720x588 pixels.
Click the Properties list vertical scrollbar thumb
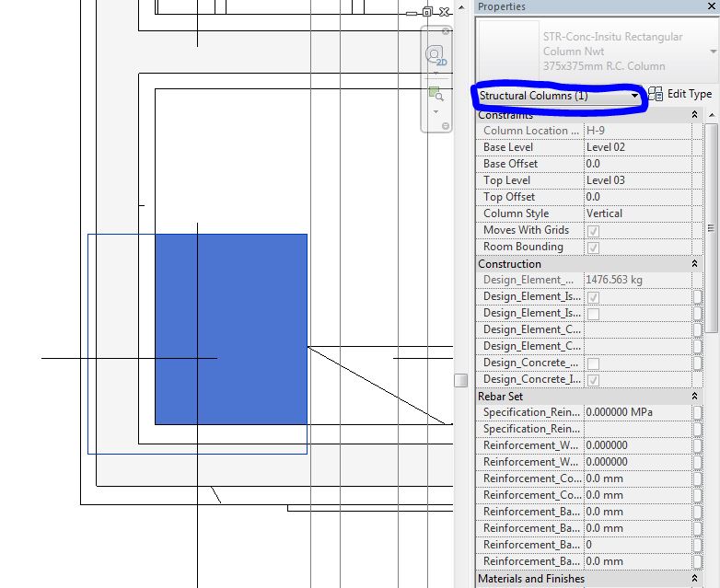[711, 227]
